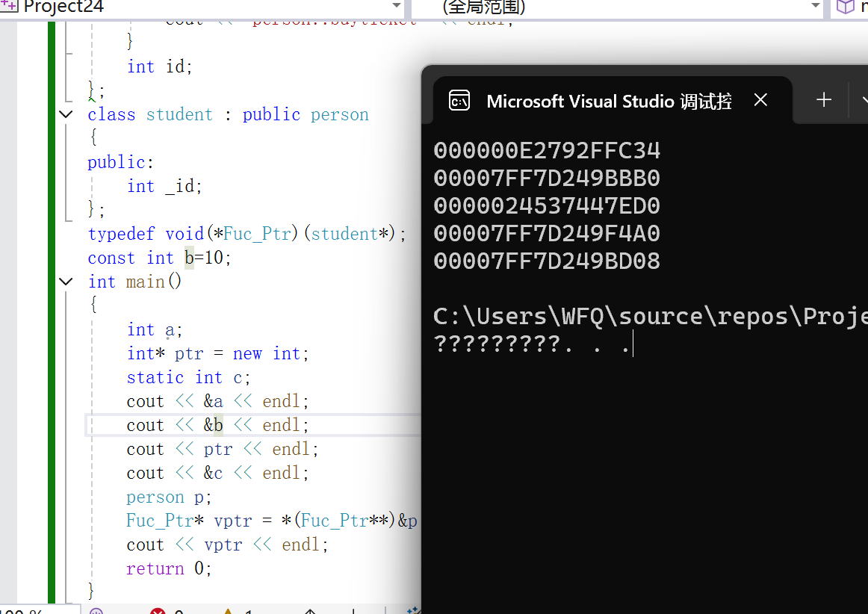
Task: Click the 'cout << ptr << endl;' line
Action: tap(223, 449)
